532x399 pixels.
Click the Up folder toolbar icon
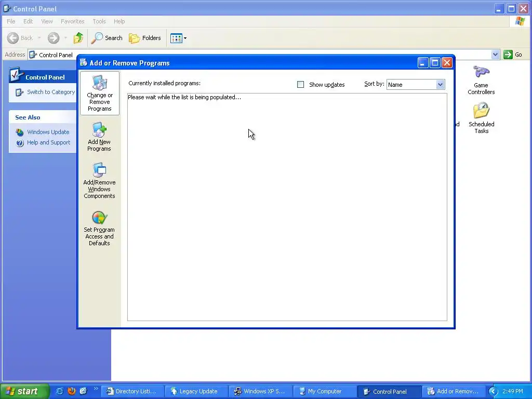[x=78, y=38]
